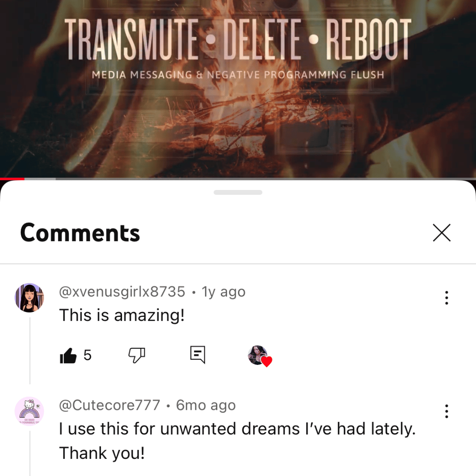The width and height of the screenshot is (476, 476).
Task: Open Cutecore777's Hello Kitty avatar
Action: 30,411
